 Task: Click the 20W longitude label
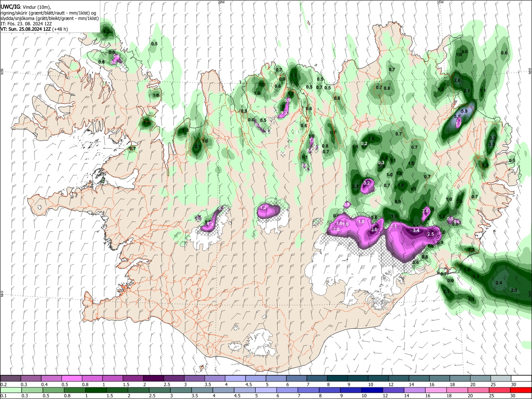221,2
